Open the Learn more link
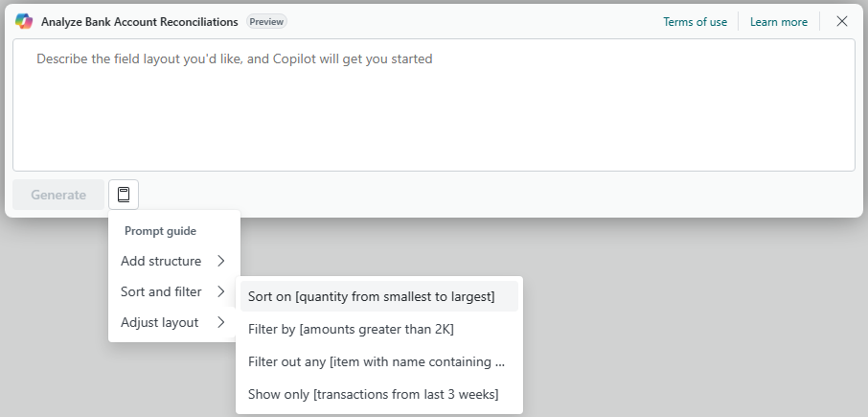Viewport: 868px width, 417px height. pyautogui.click(x=779, y=22)
